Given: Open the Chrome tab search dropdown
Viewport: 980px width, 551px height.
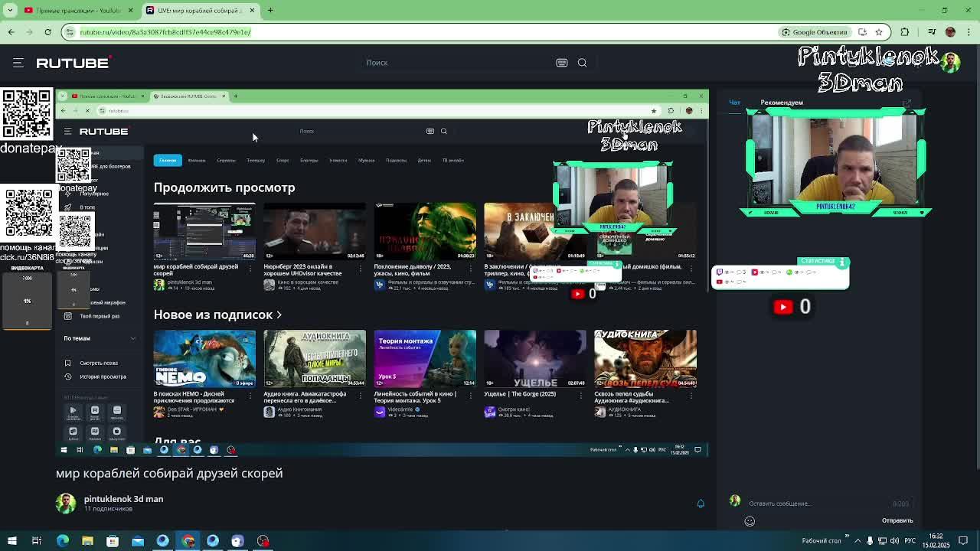Looking at the screenshot, I should 11,10.
